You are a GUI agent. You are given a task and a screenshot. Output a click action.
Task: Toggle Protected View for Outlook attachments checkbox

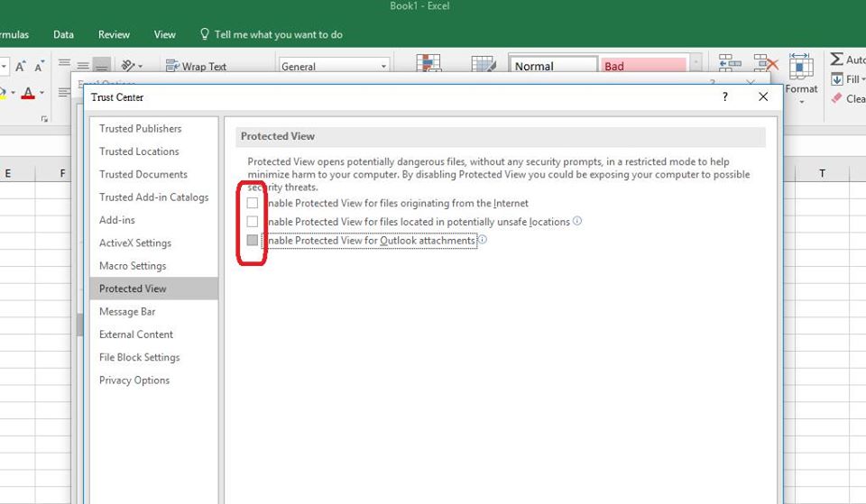coord(253,240)
